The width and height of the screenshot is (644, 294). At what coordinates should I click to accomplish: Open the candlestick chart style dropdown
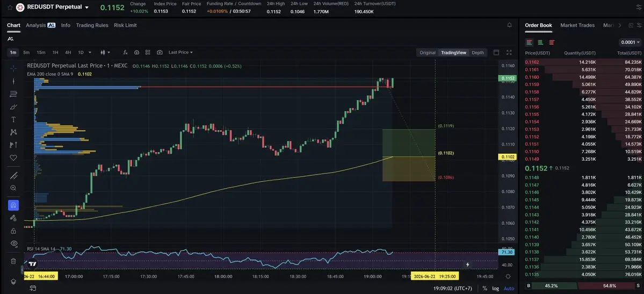click(x=105, y=52)
